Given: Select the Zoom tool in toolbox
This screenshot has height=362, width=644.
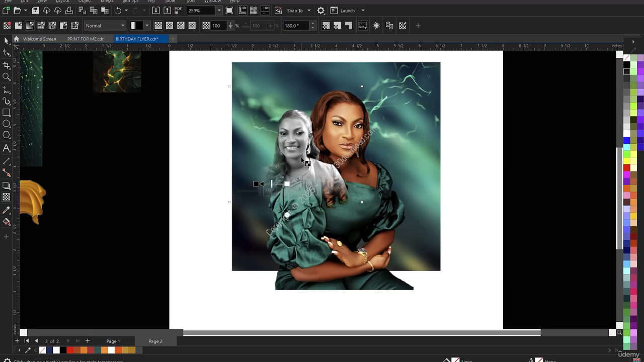Looking at the screenshot, I should pyautogui.click(x=6, y=77).
